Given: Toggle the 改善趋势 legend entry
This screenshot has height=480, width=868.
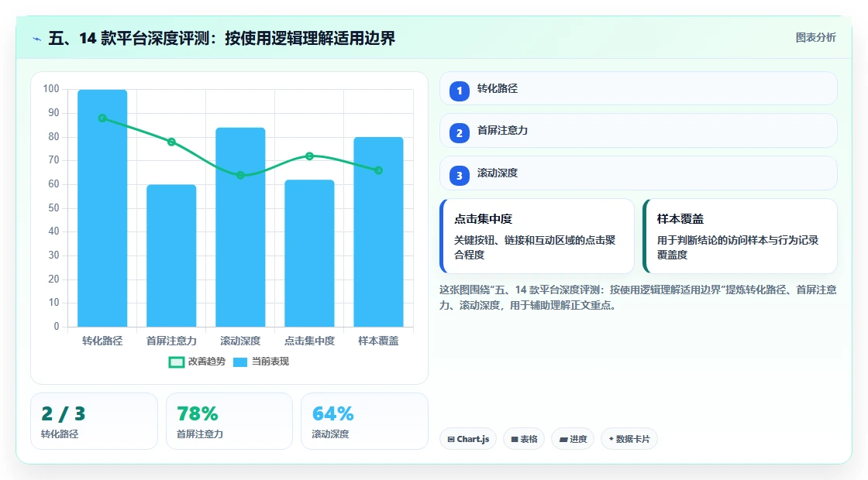Looking at the screenshot, I should click(x=197, y=362).
